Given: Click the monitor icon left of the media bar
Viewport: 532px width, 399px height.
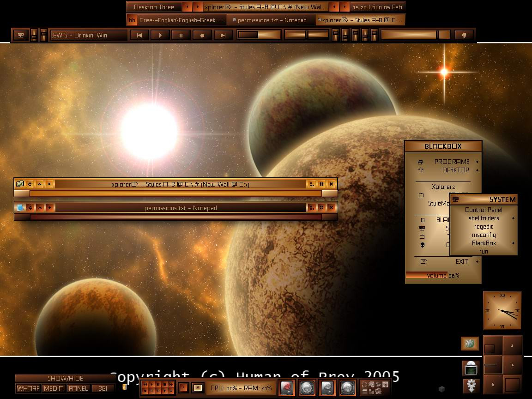Looking at the screenshot, I should 21,35.
